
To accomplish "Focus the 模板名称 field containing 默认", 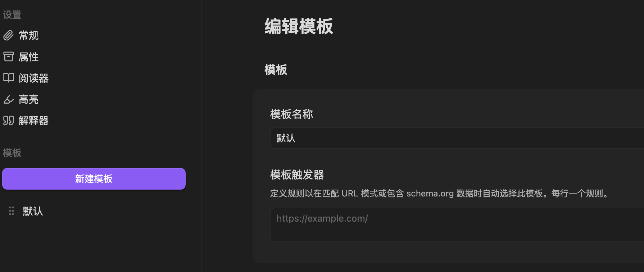I will (x=457, y=138).
